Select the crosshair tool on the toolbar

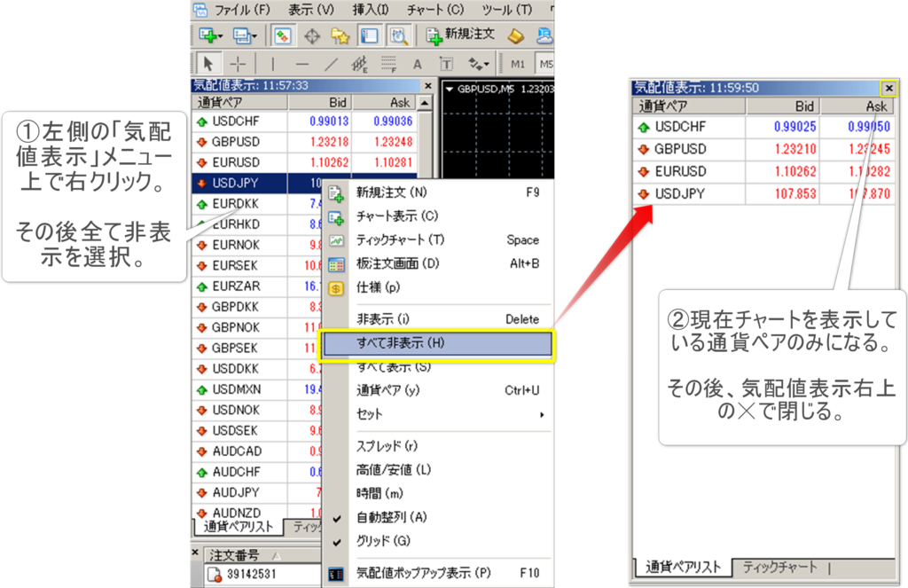239,64
